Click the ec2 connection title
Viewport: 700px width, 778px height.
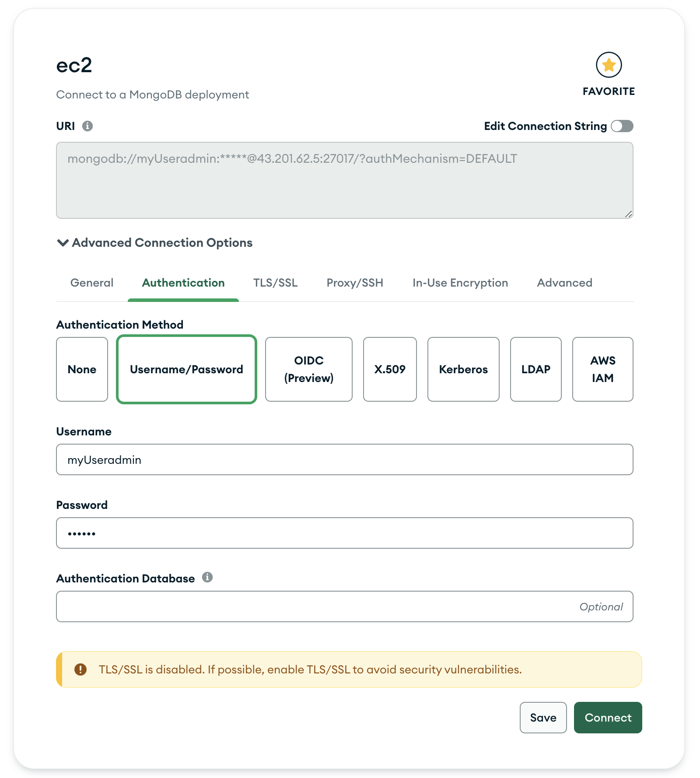point(74,66)
